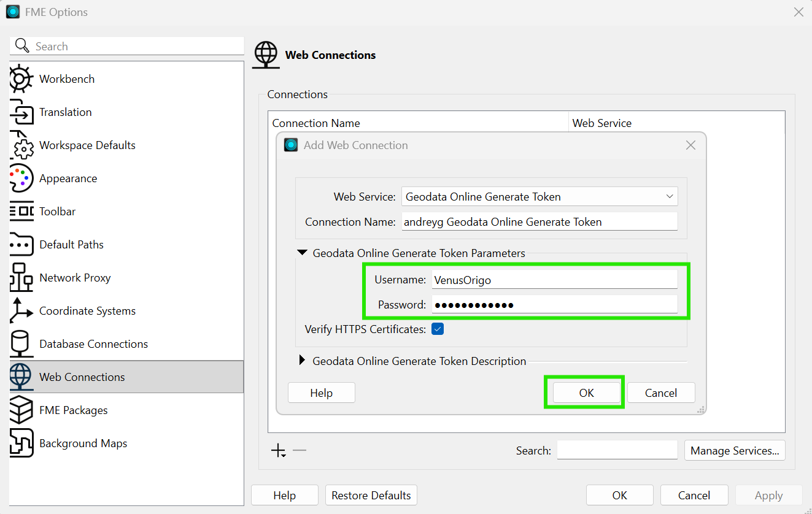Close the Add Web Connection dialog
The image size is (812, 514).
tap(690, 145)
